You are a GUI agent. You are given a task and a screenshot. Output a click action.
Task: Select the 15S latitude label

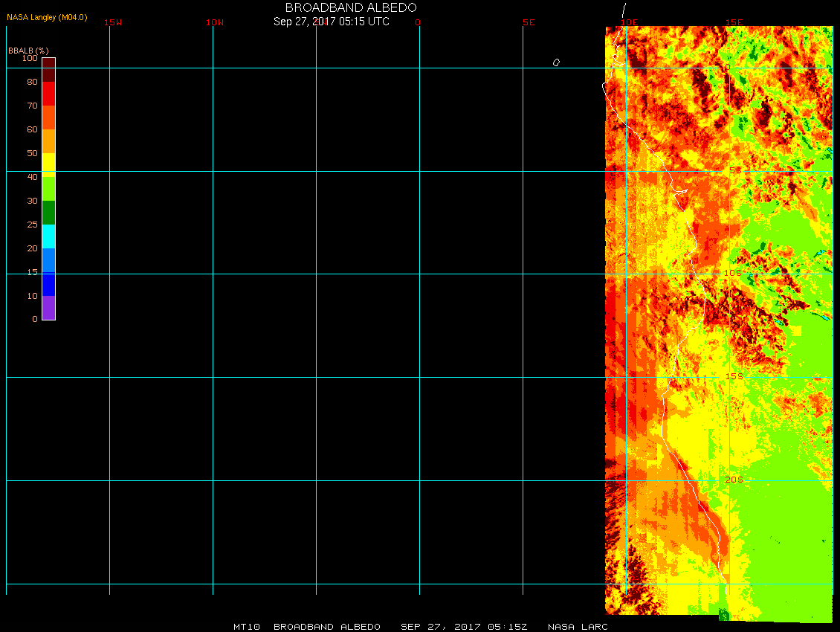point(734,376)
